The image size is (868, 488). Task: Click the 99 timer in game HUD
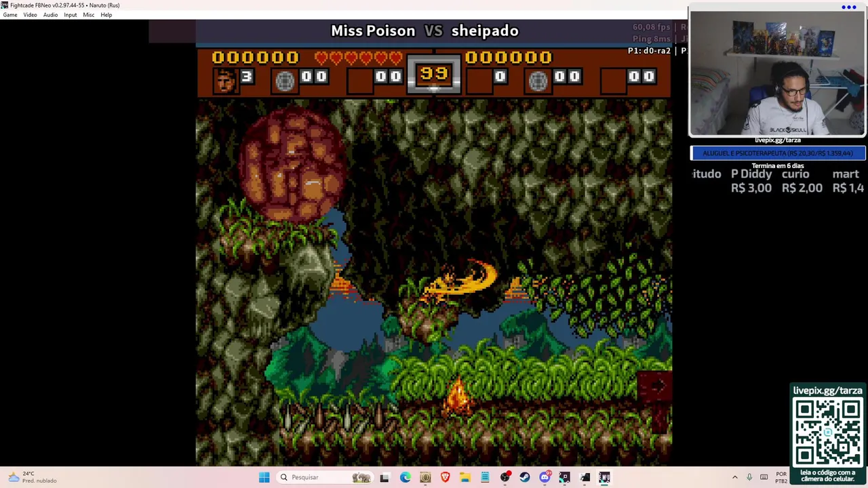click(434, 73)
